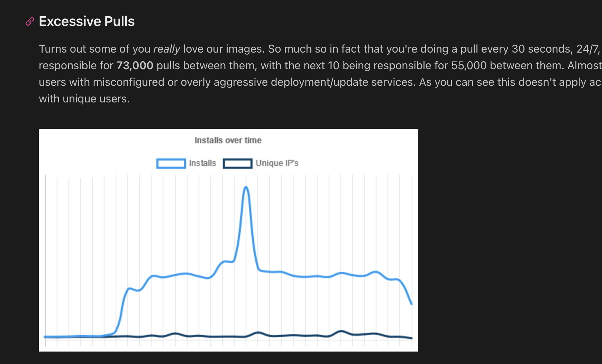Screen dimensions: 602x364
Task: Toggle the Installs legend color box
Action: [171, 163]
